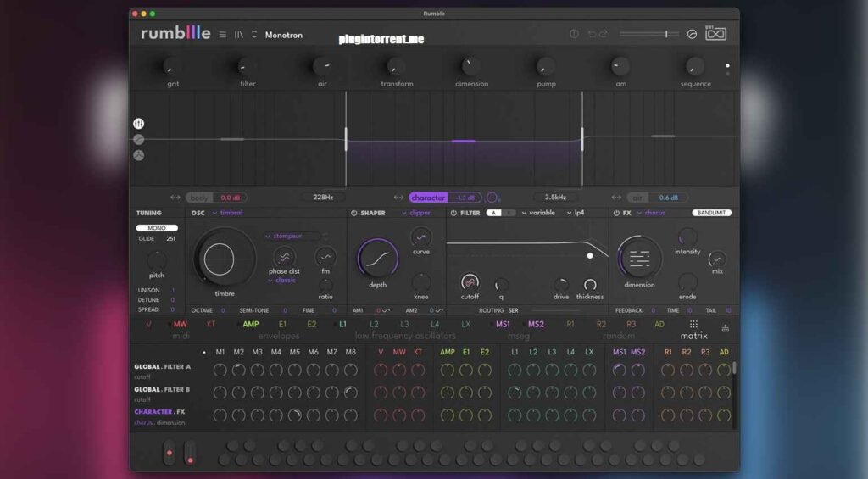Select the MW modulation tab

181,325
